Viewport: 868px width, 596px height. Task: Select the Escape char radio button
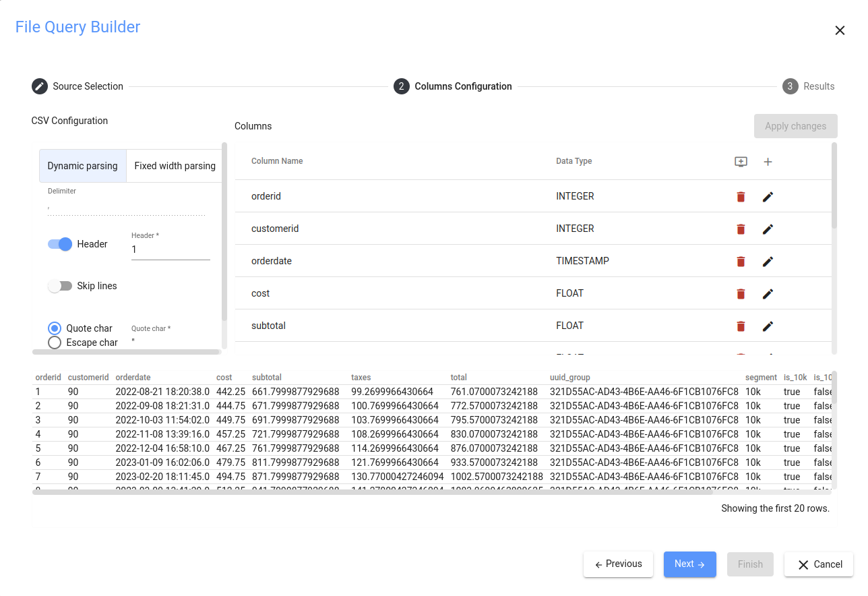point(55,342)
